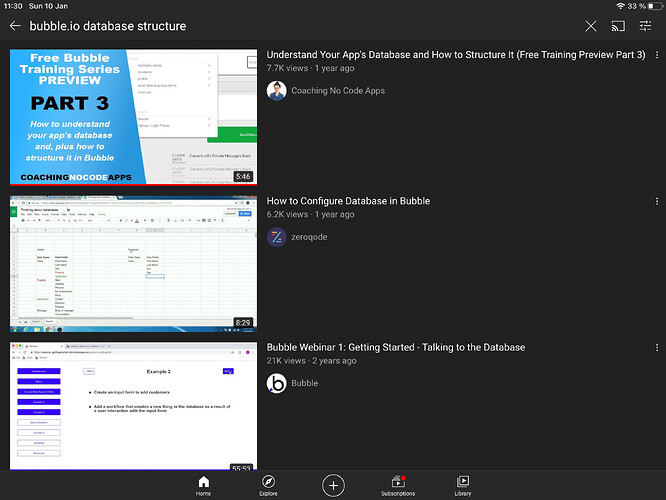Clear the search query with X icon
Image resolution: width=666 pixels, height=500 pixels.
tap(590, 26)
